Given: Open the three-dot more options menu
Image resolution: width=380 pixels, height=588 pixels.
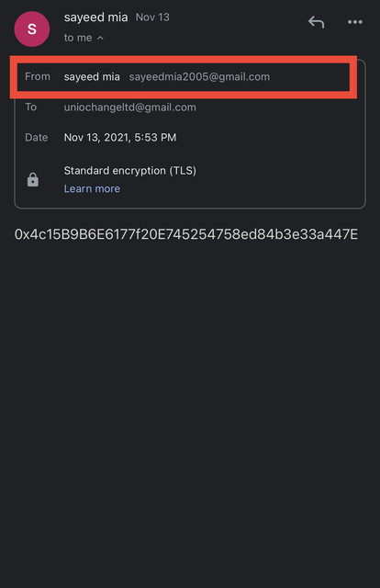Looking at the screenshot, I should coord(354,22).
